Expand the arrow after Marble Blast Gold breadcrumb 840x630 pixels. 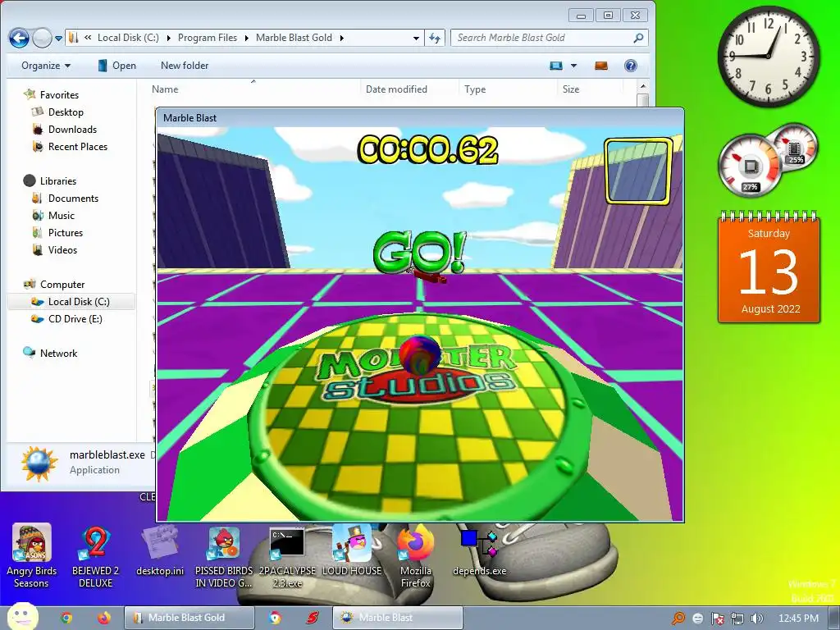342,38
